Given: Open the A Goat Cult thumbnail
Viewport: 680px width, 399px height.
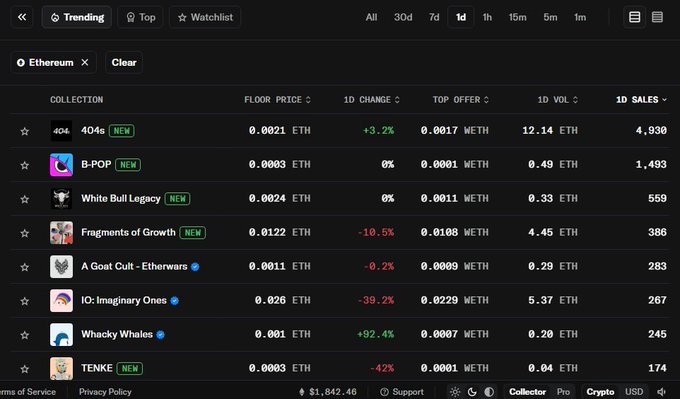Looking at the screenshot, I should [62, 266].
